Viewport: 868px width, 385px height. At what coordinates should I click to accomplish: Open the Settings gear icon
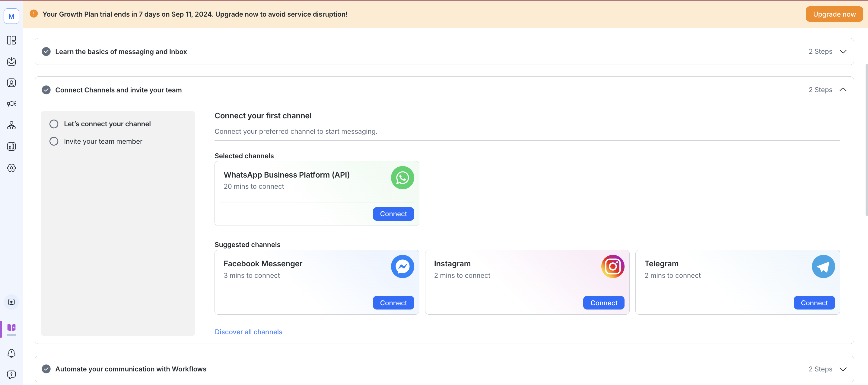tap(11, 168)
